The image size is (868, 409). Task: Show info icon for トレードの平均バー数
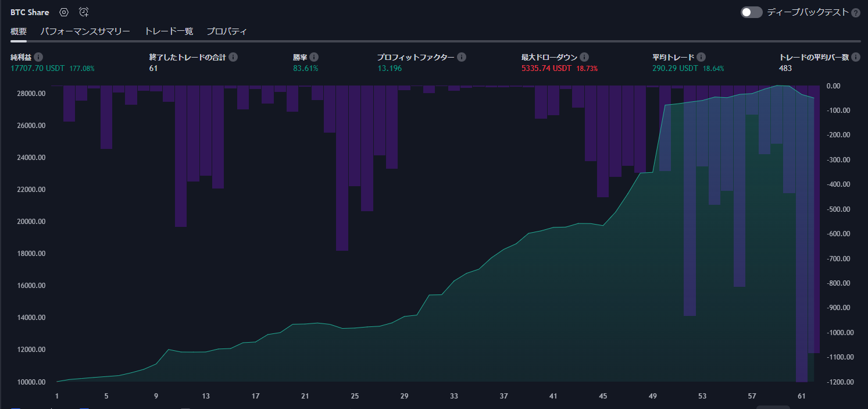(x=856, y=57)
